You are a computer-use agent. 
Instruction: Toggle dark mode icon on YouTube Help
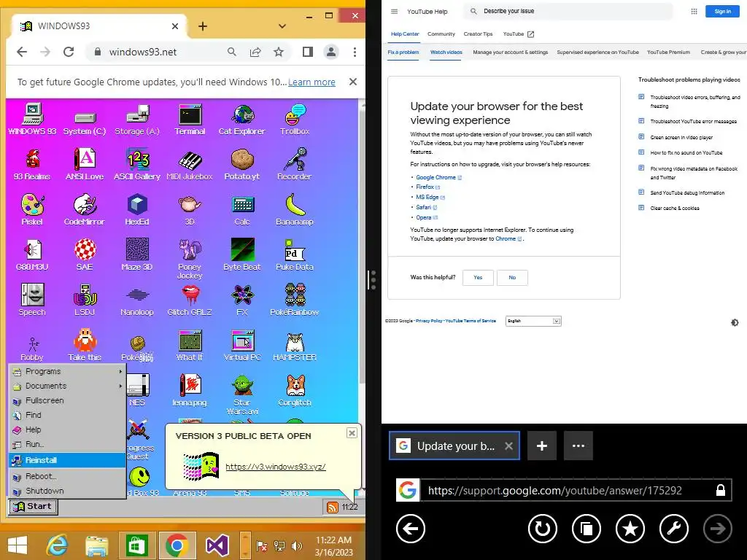735,322
